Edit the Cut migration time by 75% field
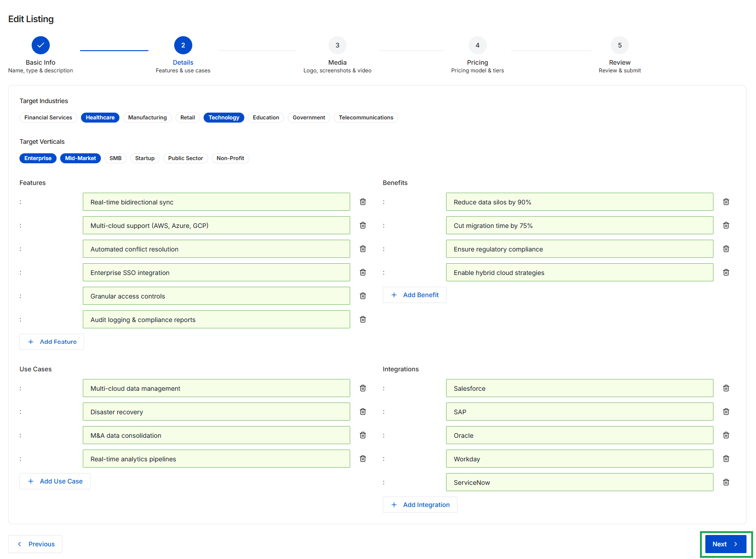 580,225
